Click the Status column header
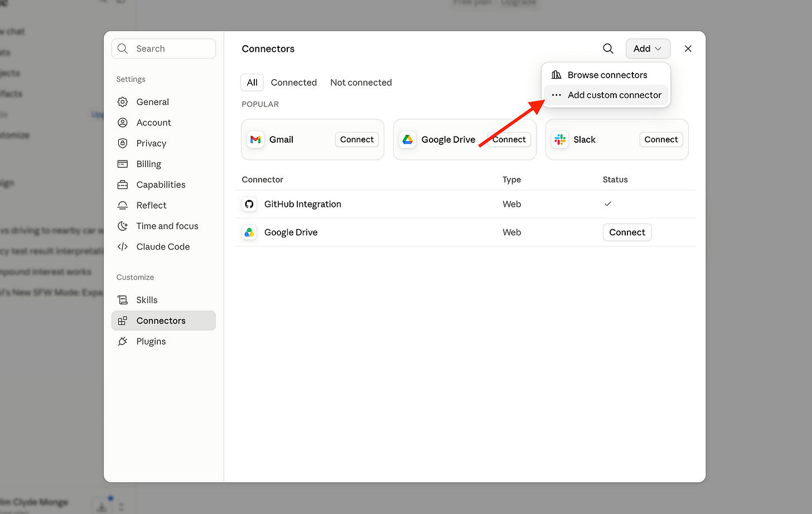The width and height of the screenshot is (812, 514). tap(615, 180)
